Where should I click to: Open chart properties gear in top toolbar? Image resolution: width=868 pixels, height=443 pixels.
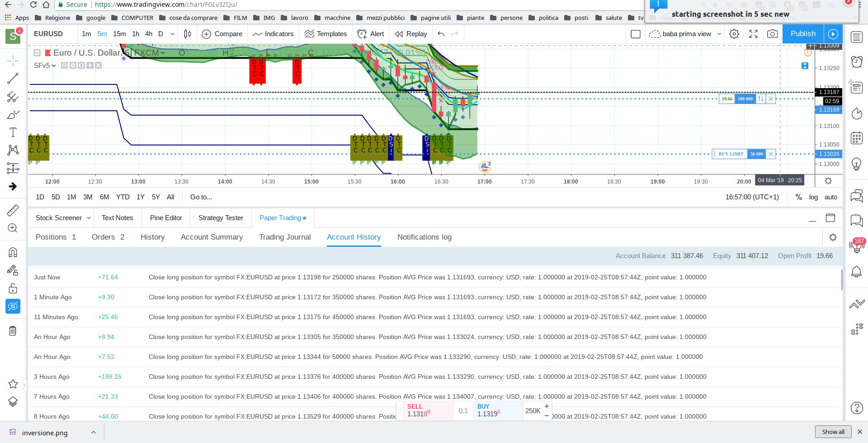coord(734,34)
